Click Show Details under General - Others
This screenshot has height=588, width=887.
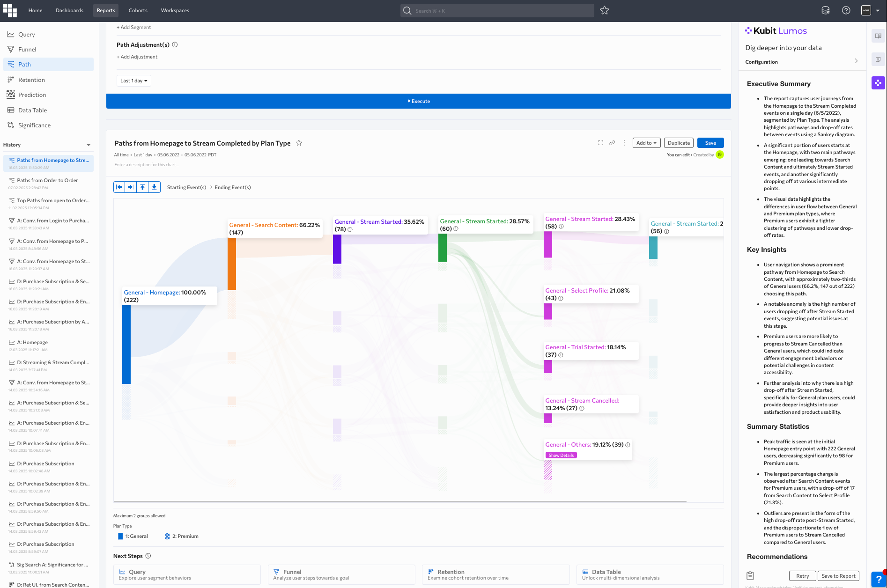pos(561,456)
